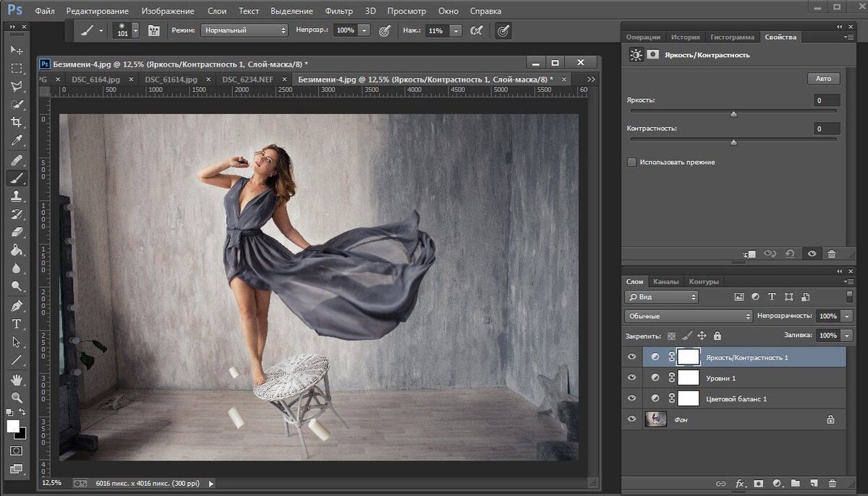The width and height of the screenshot is (868, 496).
Task: Open the 'DSC_6234.NEF' document tab
Action: click(247, 80)
